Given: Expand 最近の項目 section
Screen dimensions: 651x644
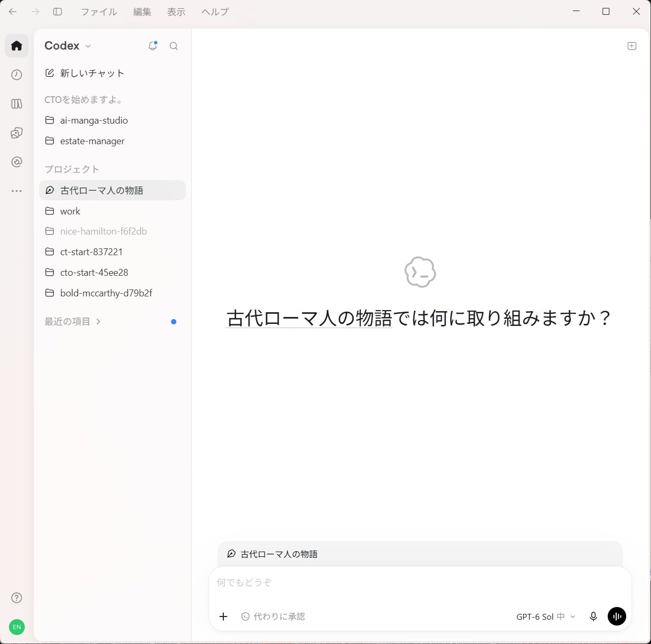Looking at the screenshot, I should click(x=73, y=321).
